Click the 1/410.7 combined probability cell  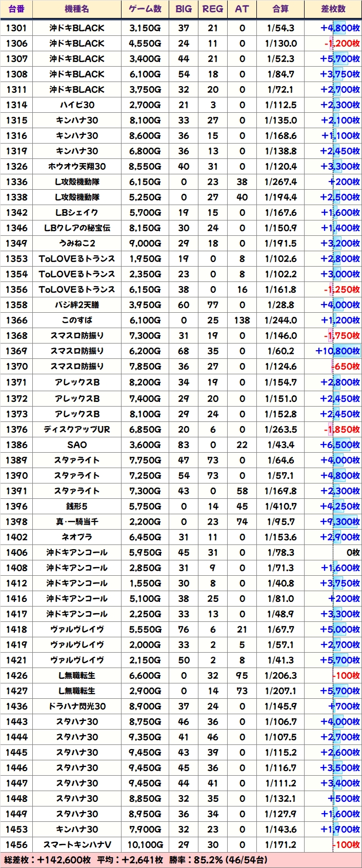tap(280, 507)
